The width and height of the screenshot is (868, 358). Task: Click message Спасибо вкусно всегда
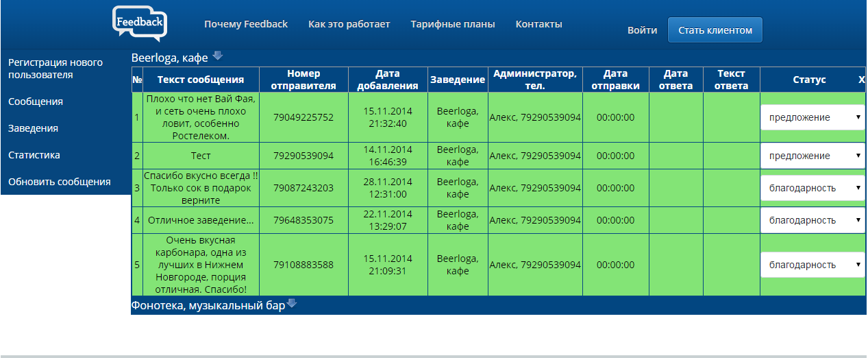(x=201, y=188)
